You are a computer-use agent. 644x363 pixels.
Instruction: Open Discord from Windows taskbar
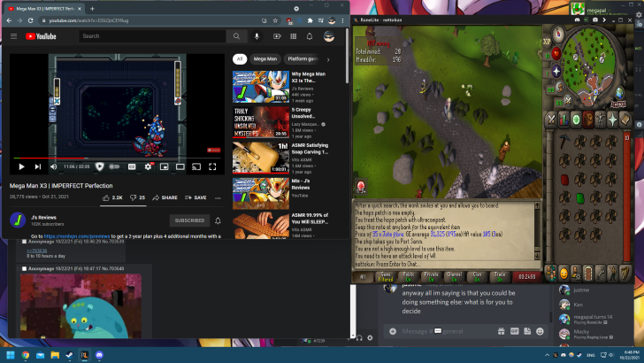click(x=99, y=355)
